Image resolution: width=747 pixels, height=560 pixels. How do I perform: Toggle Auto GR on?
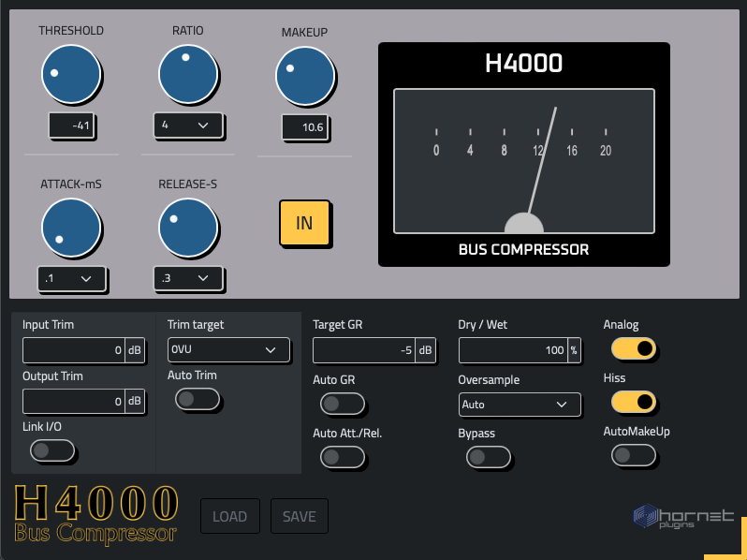click(x=343, y=404)
